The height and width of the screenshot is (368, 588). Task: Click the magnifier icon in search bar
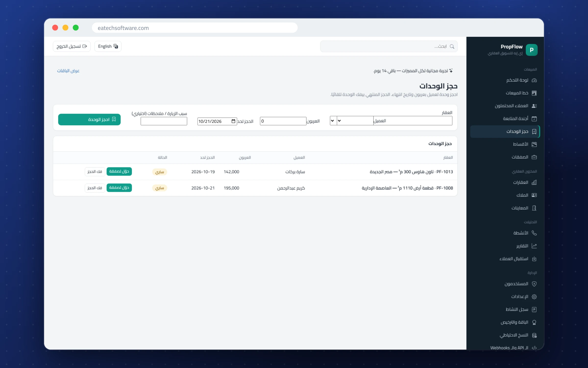452,46
